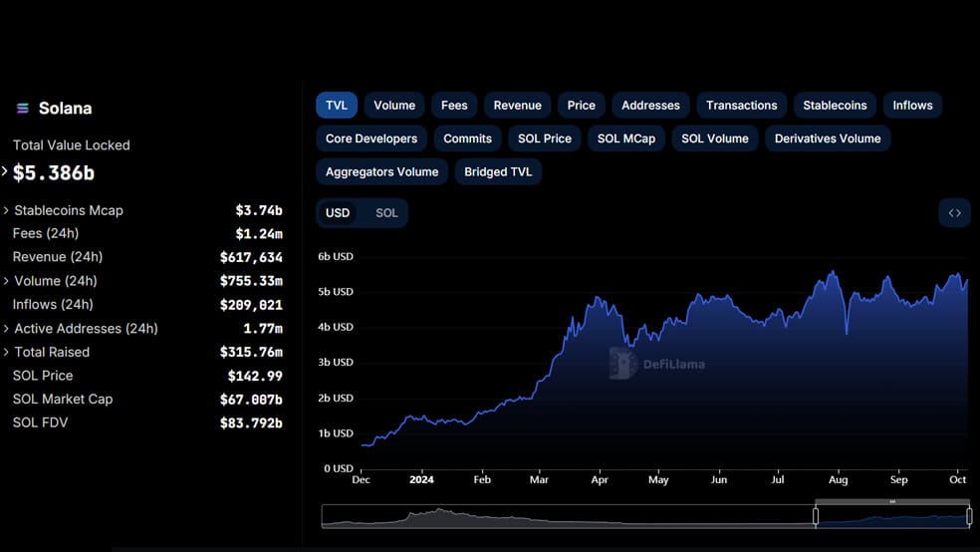The height and width of the screenshot is (552, 980).
Task: Click the Total Value Locked label
Action: (x=72, y=145)
